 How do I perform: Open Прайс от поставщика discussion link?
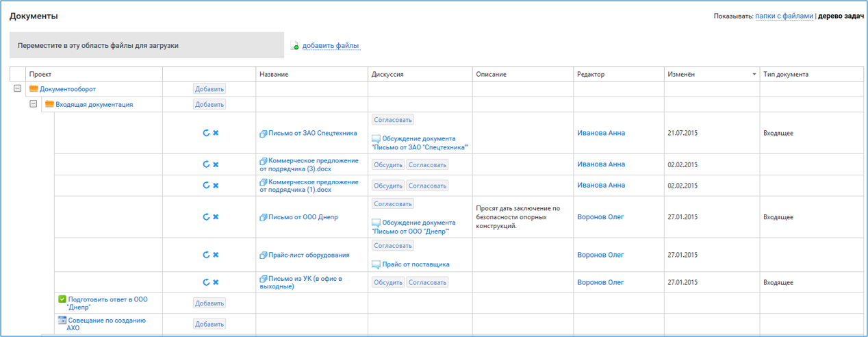tap(416, 264)
